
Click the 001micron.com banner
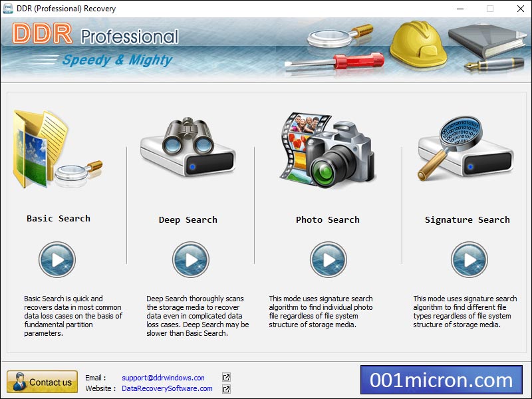(441, 380)
